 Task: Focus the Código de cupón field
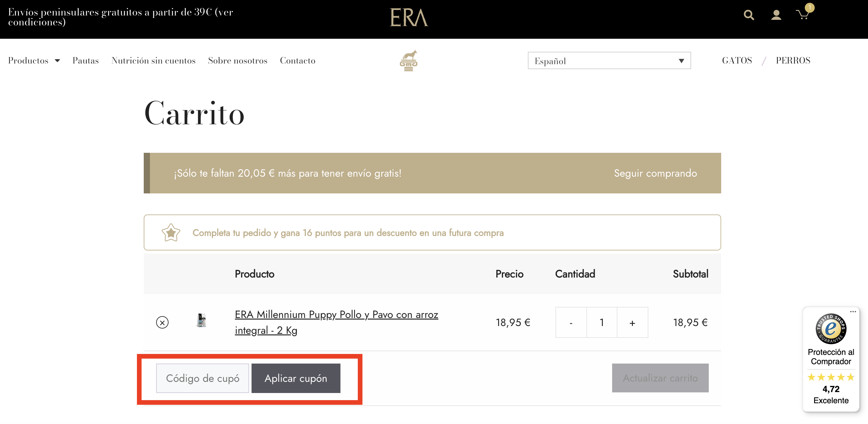pos(202,378)
